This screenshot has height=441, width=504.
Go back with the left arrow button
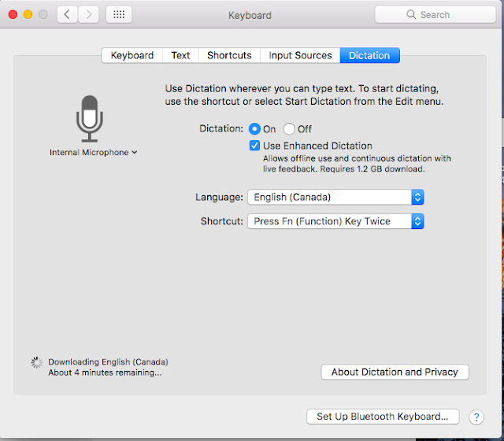tap(67, 14)
